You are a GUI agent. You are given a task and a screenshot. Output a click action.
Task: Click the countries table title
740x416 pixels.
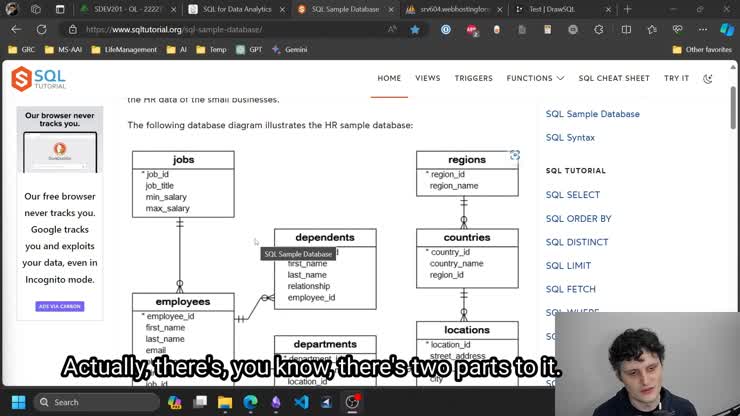467,237
